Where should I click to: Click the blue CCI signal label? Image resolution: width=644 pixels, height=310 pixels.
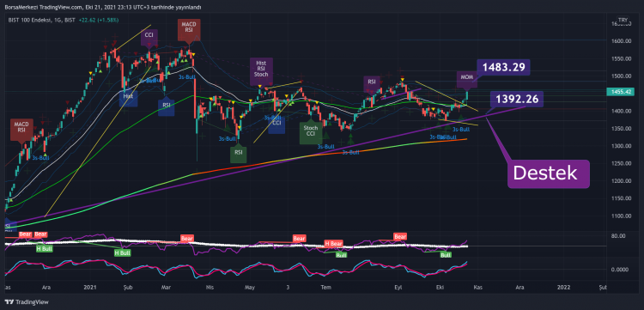click(276, 125)
